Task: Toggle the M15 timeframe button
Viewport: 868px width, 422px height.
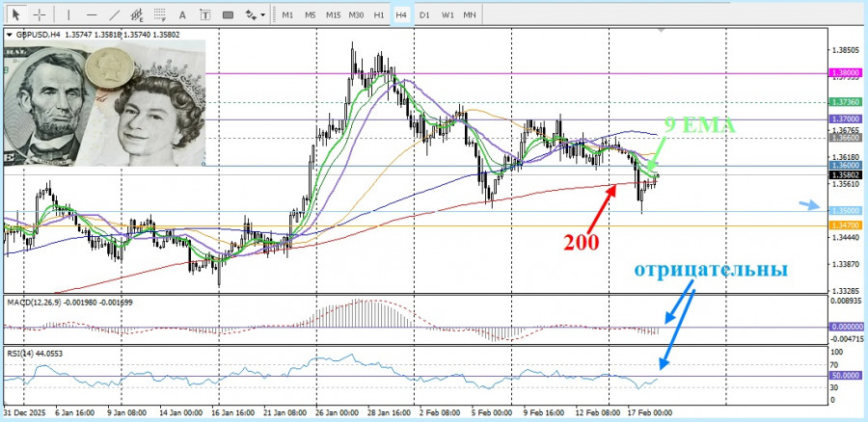Action: pyautogui.click(x=333, y=14)
